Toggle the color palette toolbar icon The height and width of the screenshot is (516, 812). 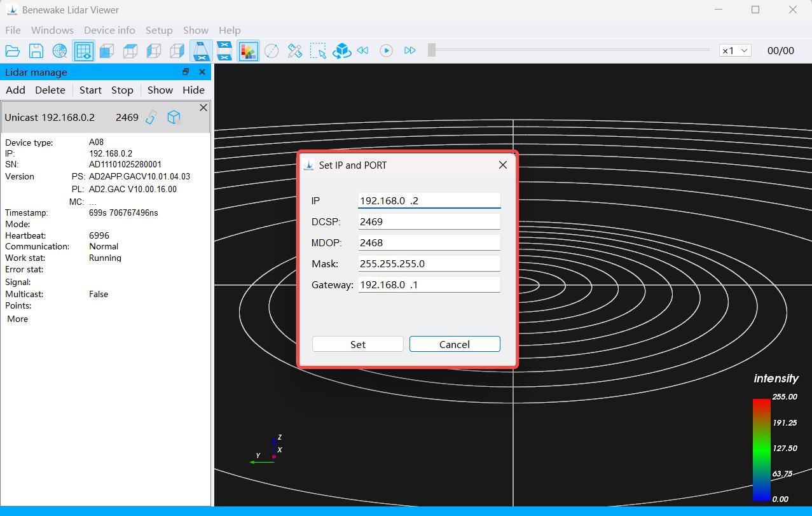coord(248,51)
